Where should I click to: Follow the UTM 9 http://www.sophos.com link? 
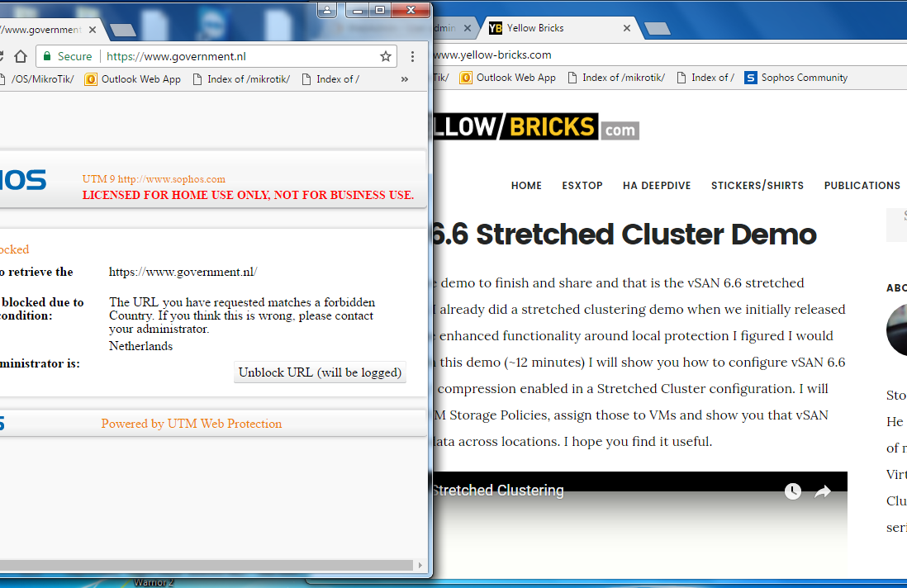154,179
